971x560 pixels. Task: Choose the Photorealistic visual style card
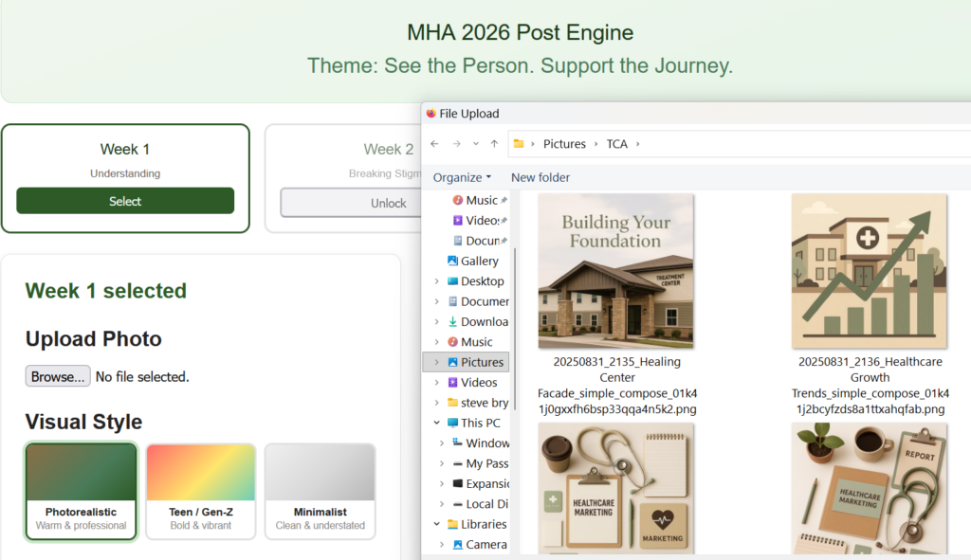click(x=82, y=492)
